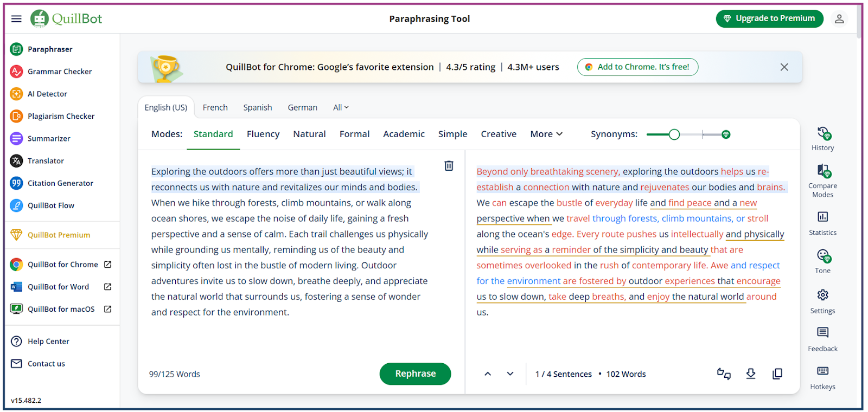This screenshot has width=868, height=412.
Task: Click the compare/swap output icon
Action: 724,374
